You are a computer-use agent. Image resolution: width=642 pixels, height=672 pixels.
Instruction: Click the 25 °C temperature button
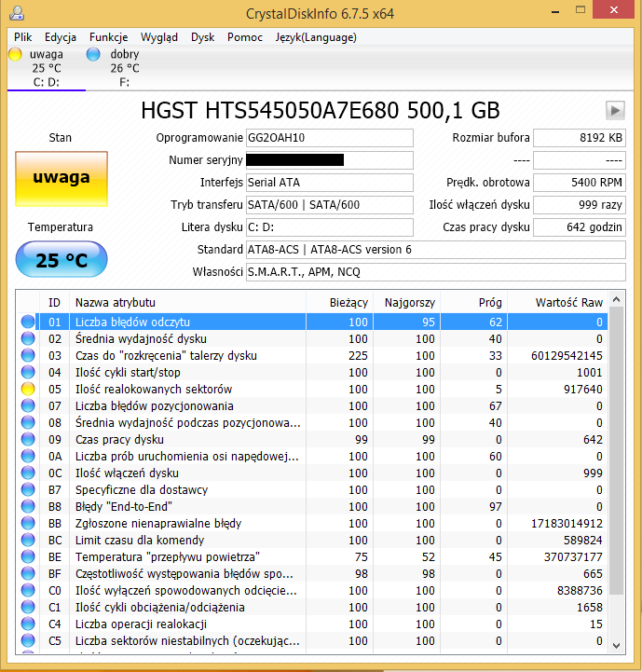61,259
